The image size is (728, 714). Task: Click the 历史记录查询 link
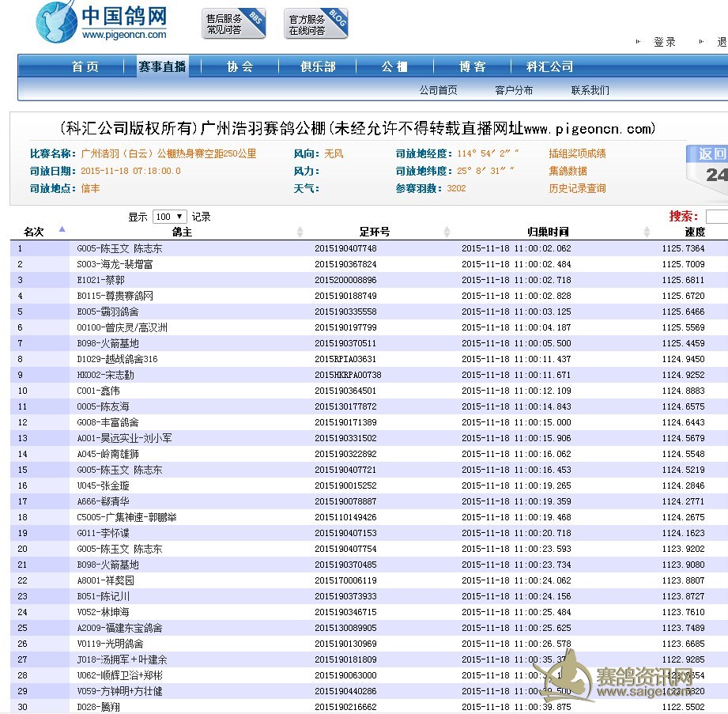[577, 189]
